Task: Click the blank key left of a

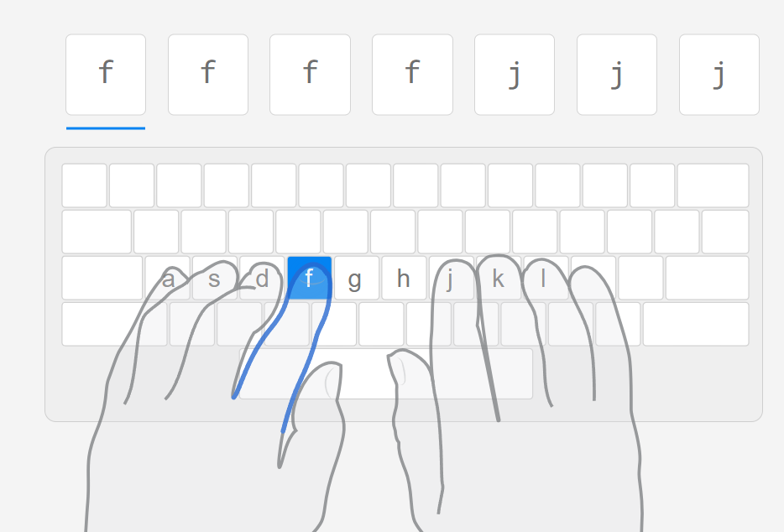Action: click(x=102, y=278)
